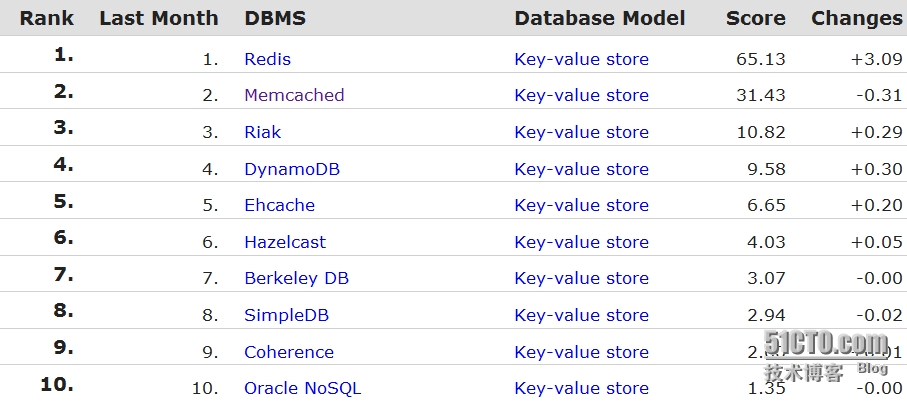Click Key-value store link in DynamoDB row
Screen dimensions: 907x401
tap(581, 169)
